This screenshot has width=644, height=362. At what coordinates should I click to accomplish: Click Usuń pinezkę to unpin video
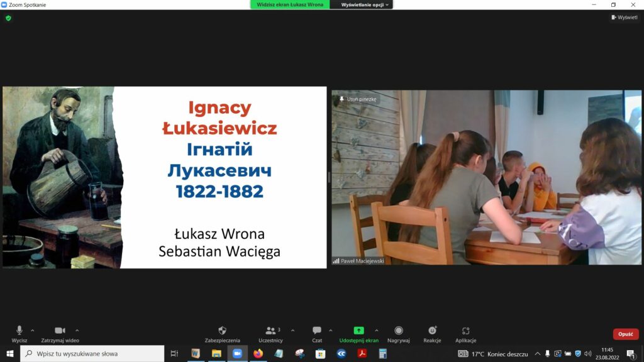click(x=358, y=99)
